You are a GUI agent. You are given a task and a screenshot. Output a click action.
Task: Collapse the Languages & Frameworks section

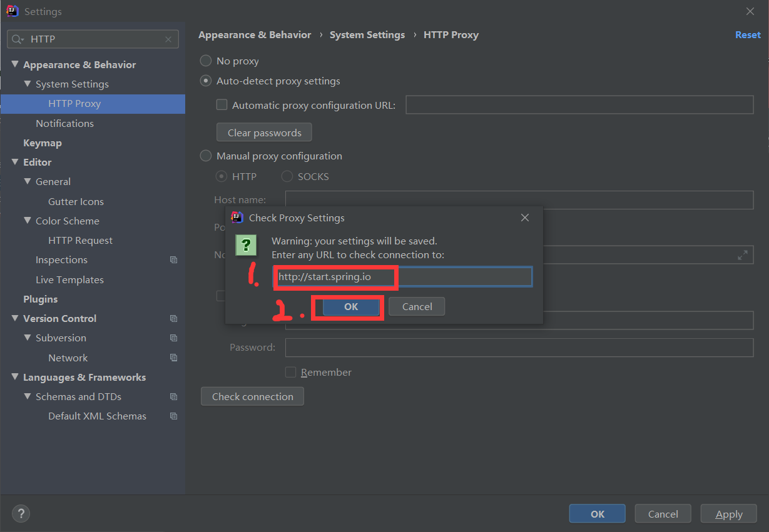15,377
